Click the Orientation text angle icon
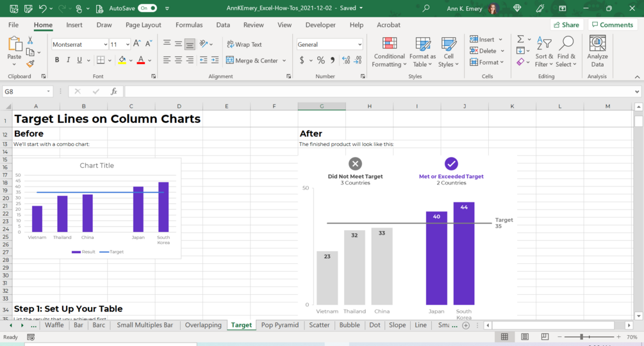The height and width of the screenshot is (346, 644). pyautogui.click(x=204, y=44)
